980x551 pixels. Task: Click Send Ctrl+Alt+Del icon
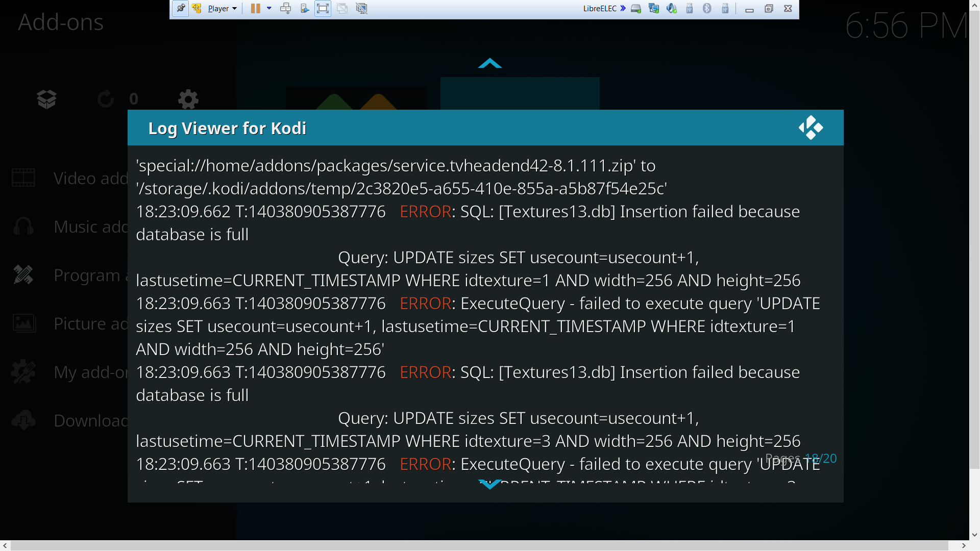(285, 8)
